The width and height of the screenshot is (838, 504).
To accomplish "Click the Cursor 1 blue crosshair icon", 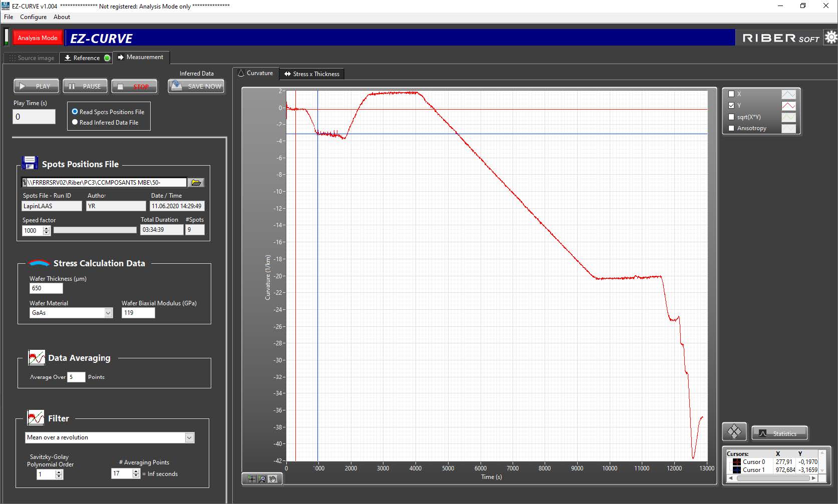I will [x=736, y=470].
